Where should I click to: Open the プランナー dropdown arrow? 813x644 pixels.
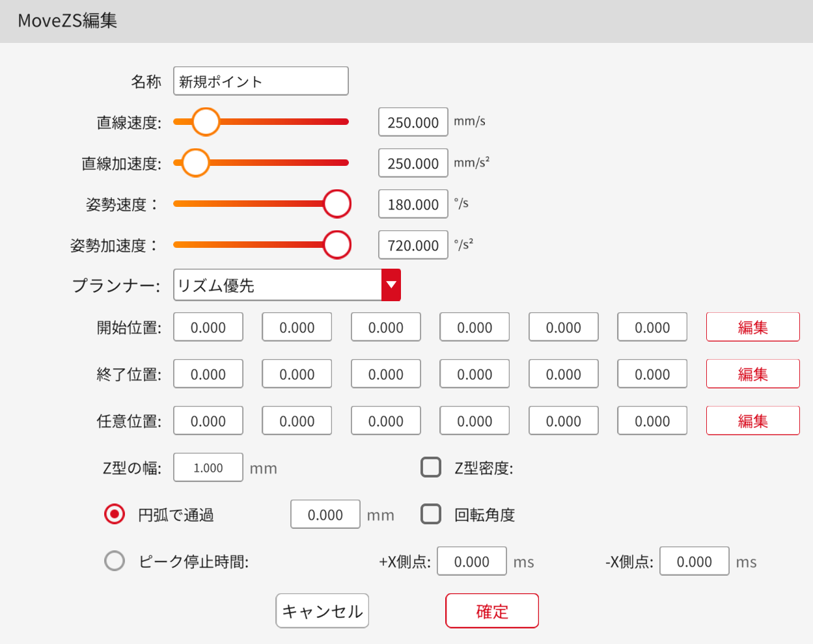pyautogui.click(x=391, y=285)
